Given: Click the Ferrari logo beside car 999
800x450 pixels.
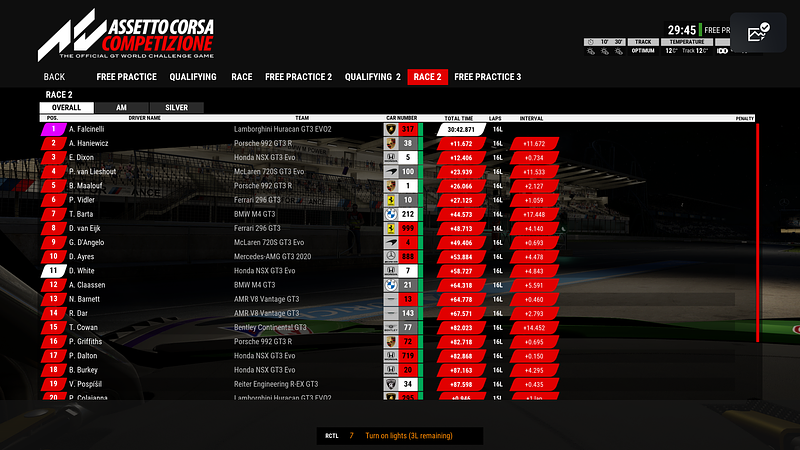Looking at the screenshot, I should pyautogui.click(x=391, y=228).
